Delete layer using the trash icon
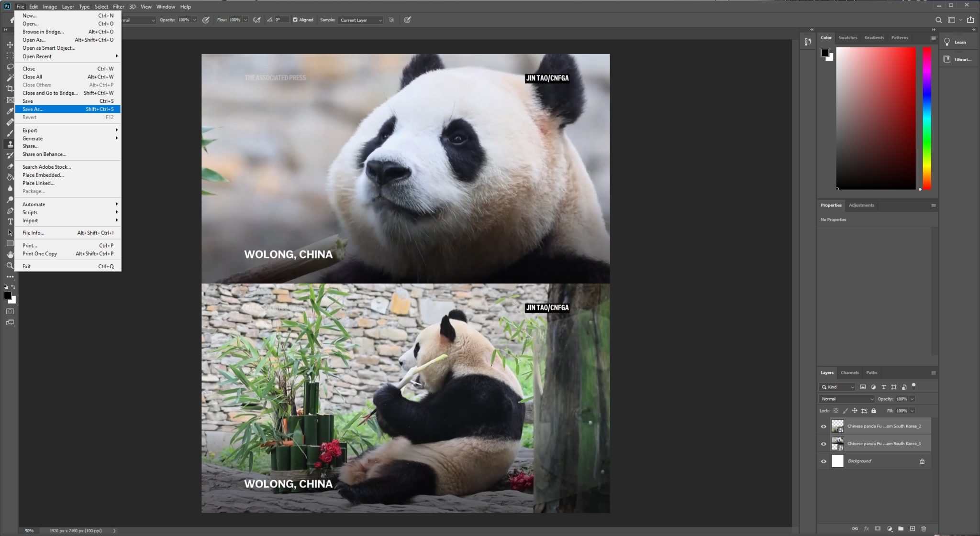Image resolution: width=980 pixels, height=536 pixels. tap(924, 529)
